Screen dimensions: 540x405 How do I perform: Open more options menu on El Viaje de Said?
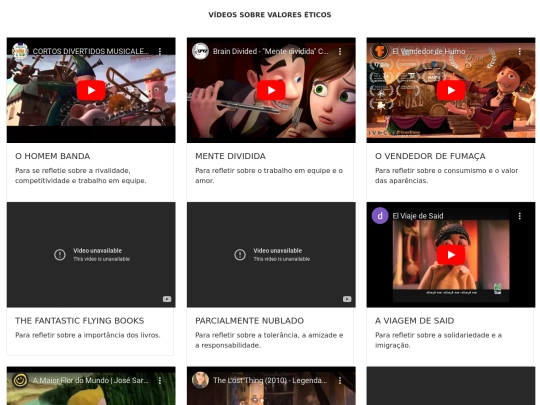(x=520, y=216)
